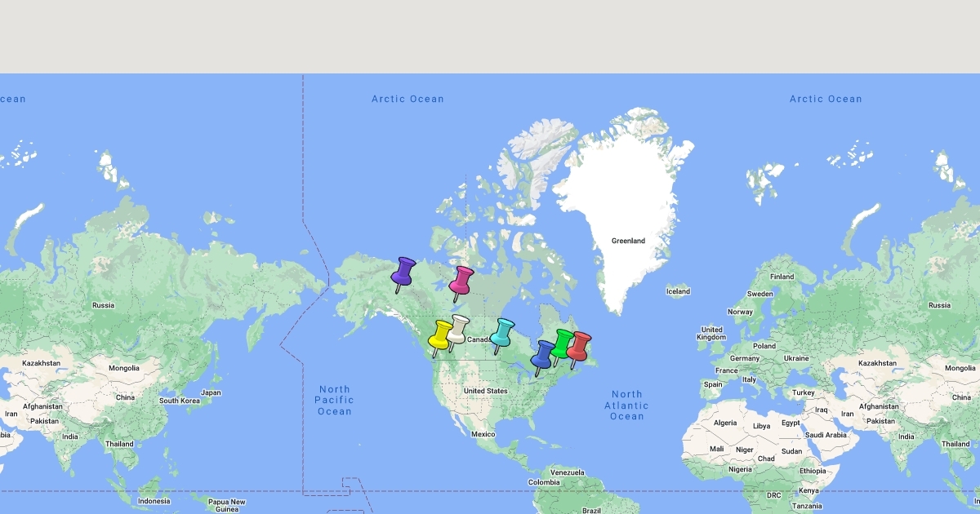Open the red pushpin marker
Screen dimensions: 980x514
[x=578, y=347]
